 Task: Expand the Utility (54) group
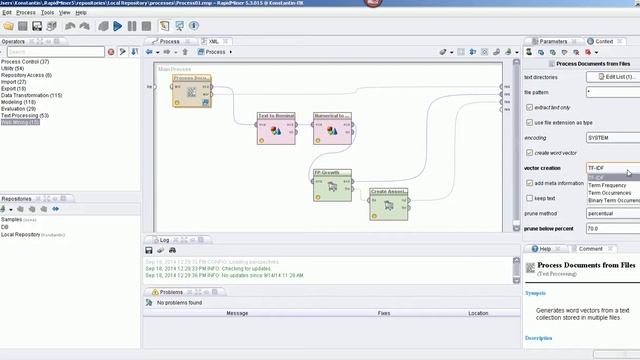point(12,69)
